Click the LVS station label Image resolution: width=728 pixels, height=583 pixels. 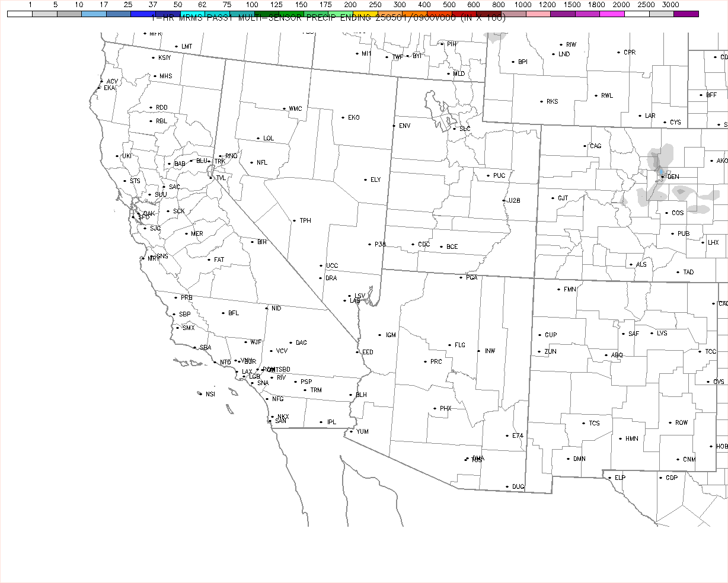[x=662, y=334]
